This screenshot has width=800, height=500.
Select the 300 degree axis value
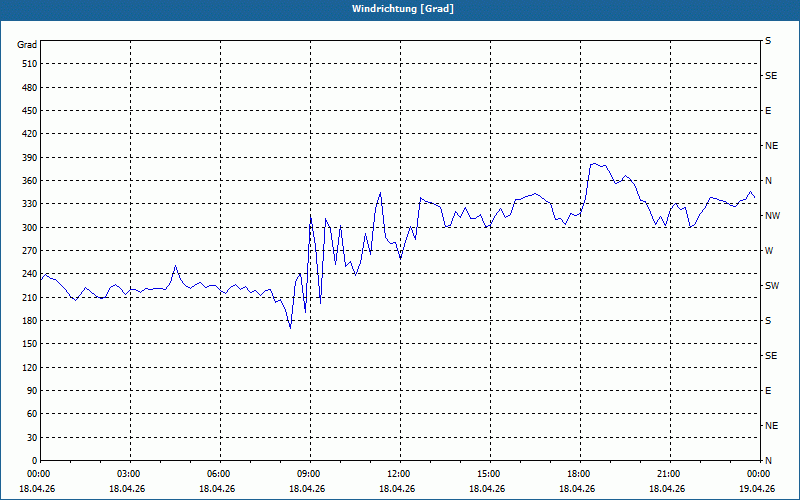coord(30,227)
